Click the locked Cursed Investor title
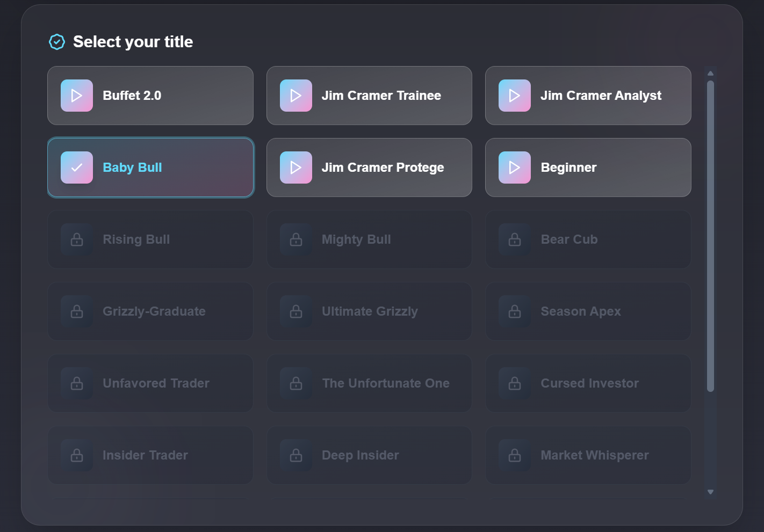 (x=589, y=383)
